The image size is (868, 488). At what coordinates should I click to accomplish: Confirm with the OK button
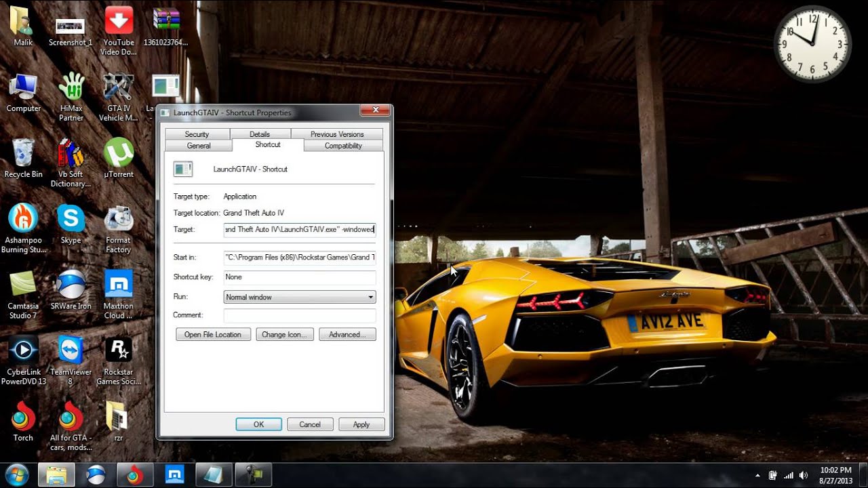(x=258, y=424)
